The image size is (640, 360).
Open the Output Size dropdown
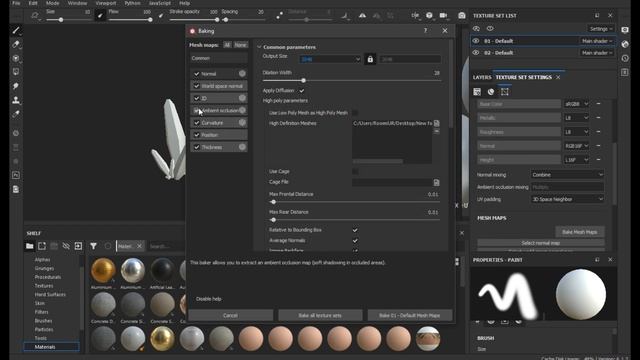[330, 59]
